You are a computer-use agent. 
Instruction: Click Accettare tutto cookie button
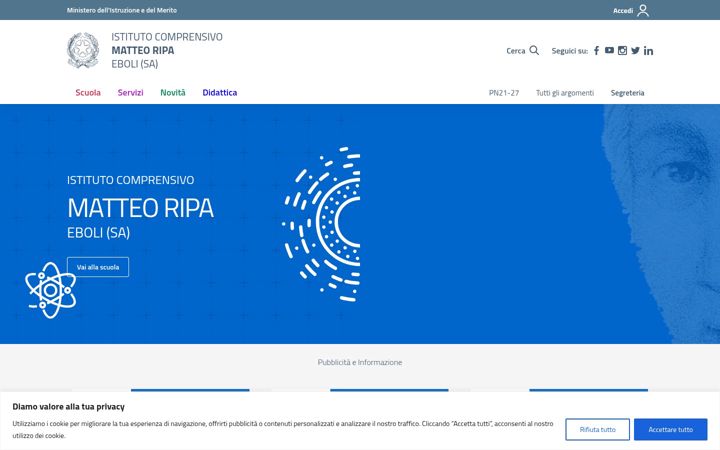[670, 430]
